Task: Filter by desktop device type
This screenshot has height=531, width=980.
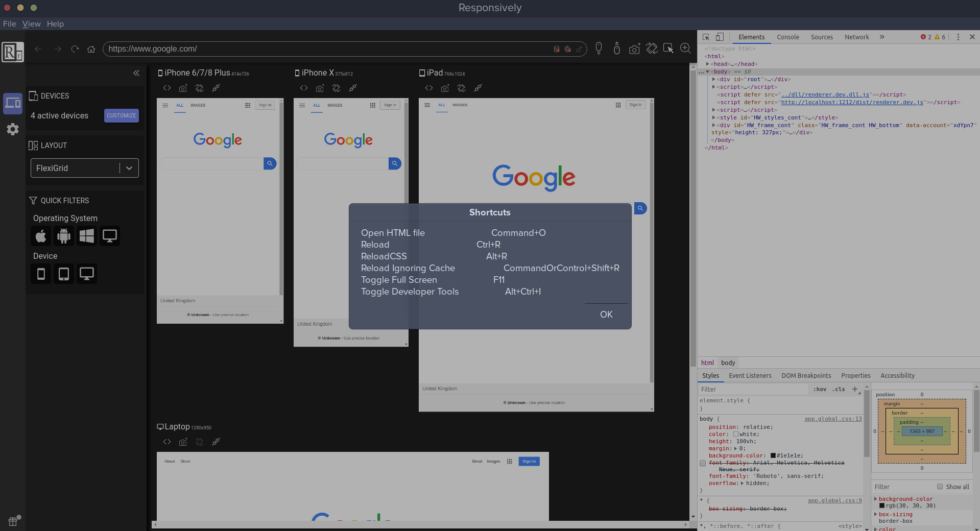Action: [87, 274]
